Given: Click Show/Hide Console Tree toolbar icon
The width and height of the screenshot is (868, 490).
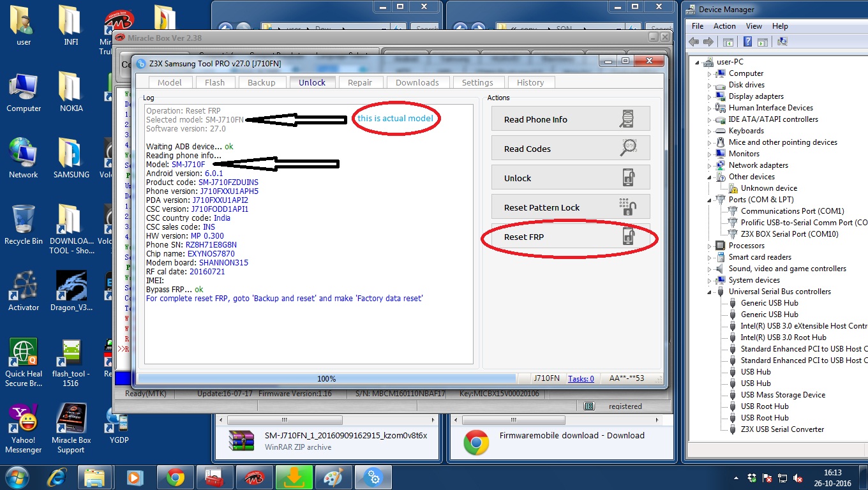Looking at the screenshot, I should pyautogui.click(x=728, y=41).
